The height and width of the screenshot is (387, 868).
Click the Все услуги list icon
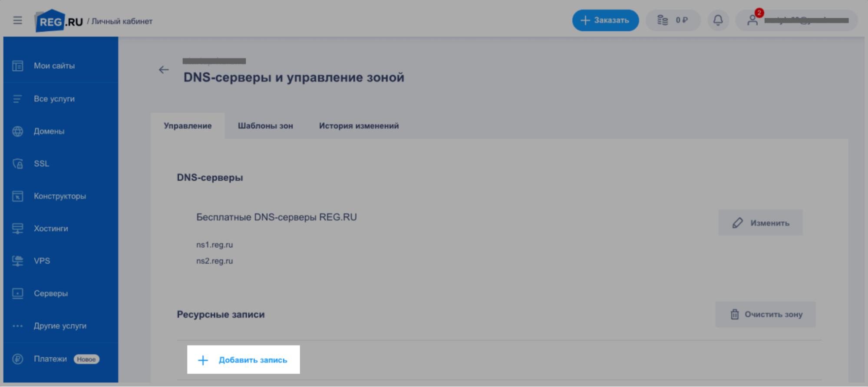coord(17,99)
